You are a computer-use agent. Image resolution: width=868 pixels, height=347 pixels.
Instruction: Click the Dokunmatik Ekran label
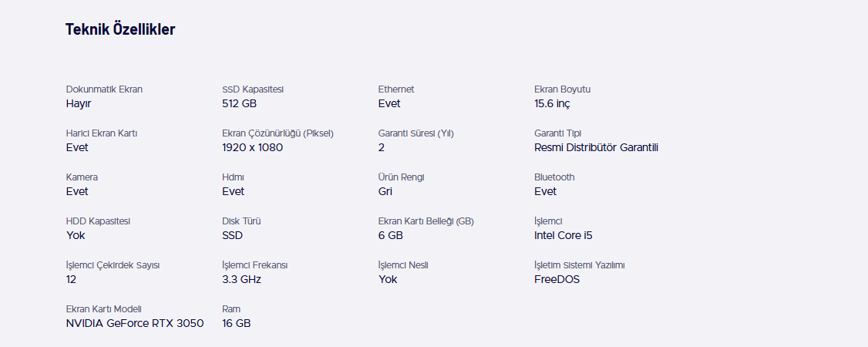coord(104,89)
